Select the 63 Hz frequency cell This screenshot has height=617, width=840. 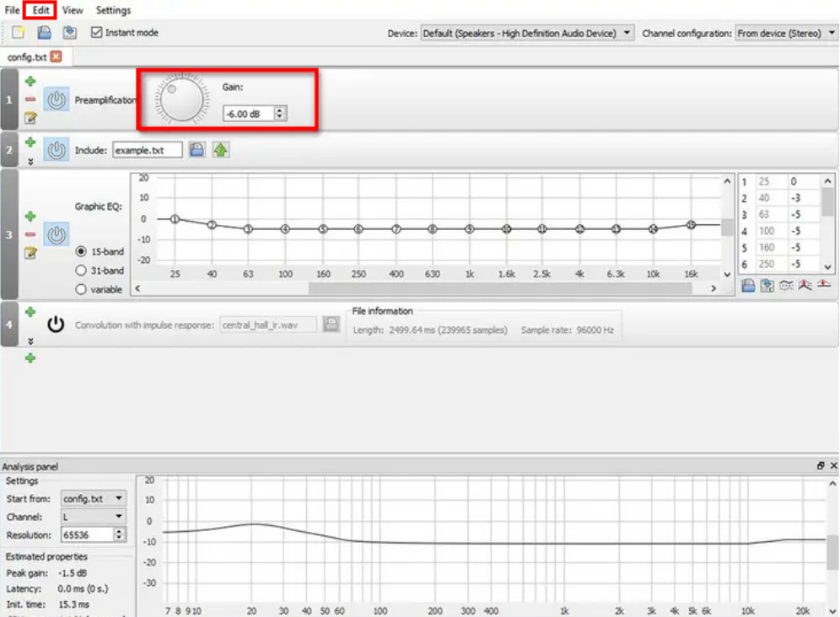point(772,215)
